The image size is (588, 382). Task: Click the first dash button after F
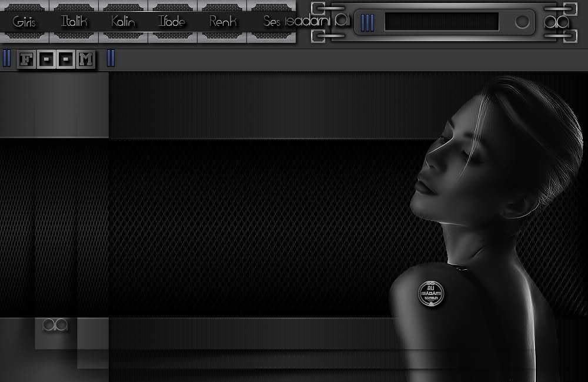click(46, 59)
